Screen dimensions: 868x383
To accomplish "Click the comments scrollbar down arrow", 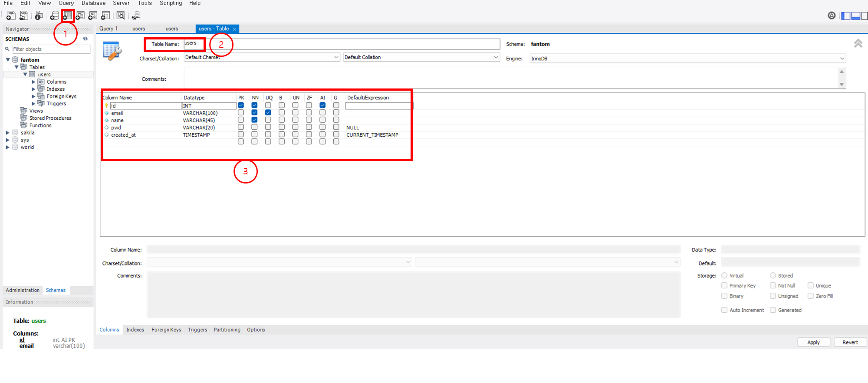I will [x=842, y=85].
